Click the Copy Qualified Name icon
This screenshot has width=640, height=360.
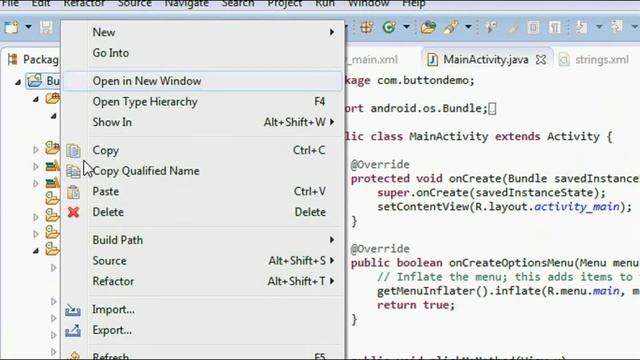[73, 171]
